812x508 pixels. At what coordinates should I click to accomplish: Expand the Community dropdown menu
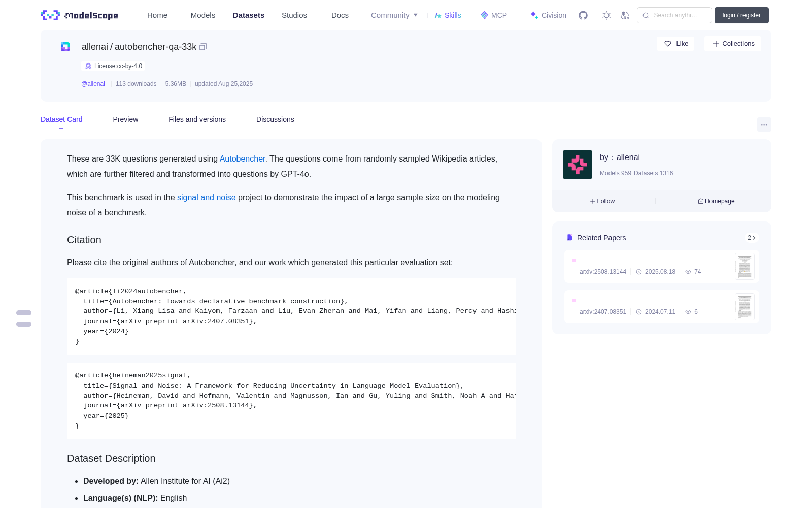coord(394,15)
